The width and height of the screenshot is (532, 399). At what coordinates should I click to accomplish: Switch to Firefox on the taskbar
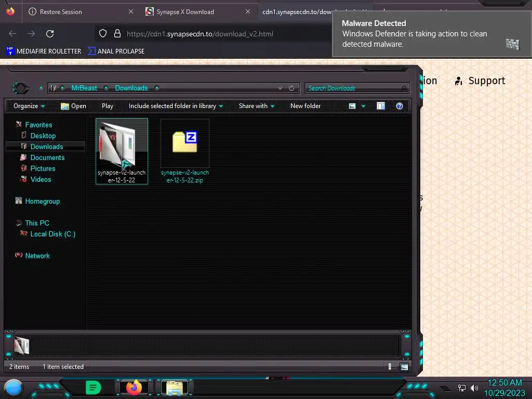(x=134, y=387)
